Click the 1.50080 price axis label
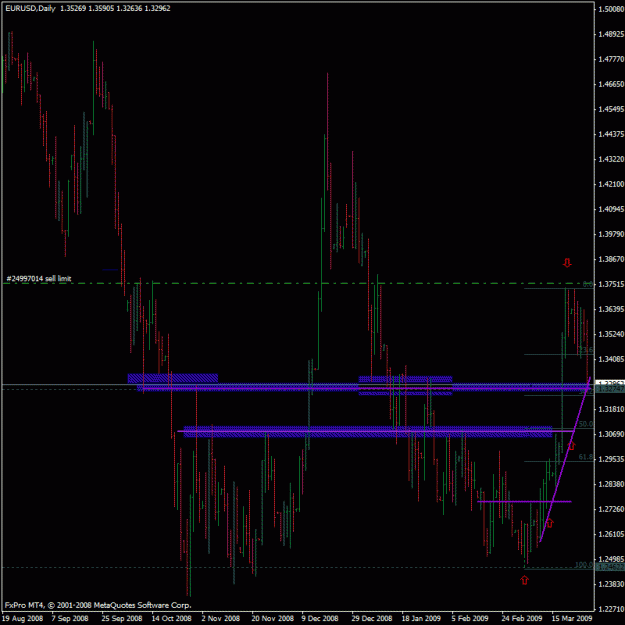 [x=611, y=9]
